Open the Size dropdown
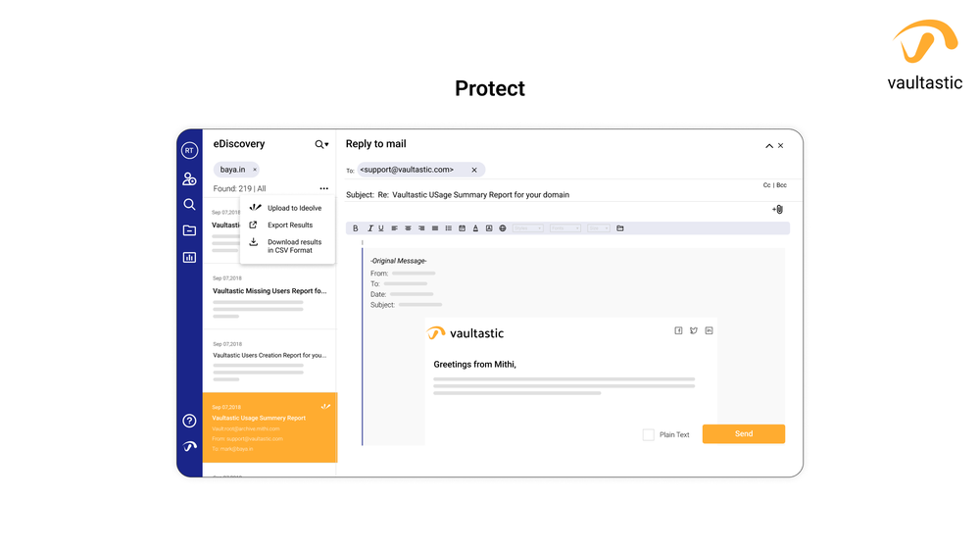This screenshot has height=551, width=980. (x=599, y=228)
